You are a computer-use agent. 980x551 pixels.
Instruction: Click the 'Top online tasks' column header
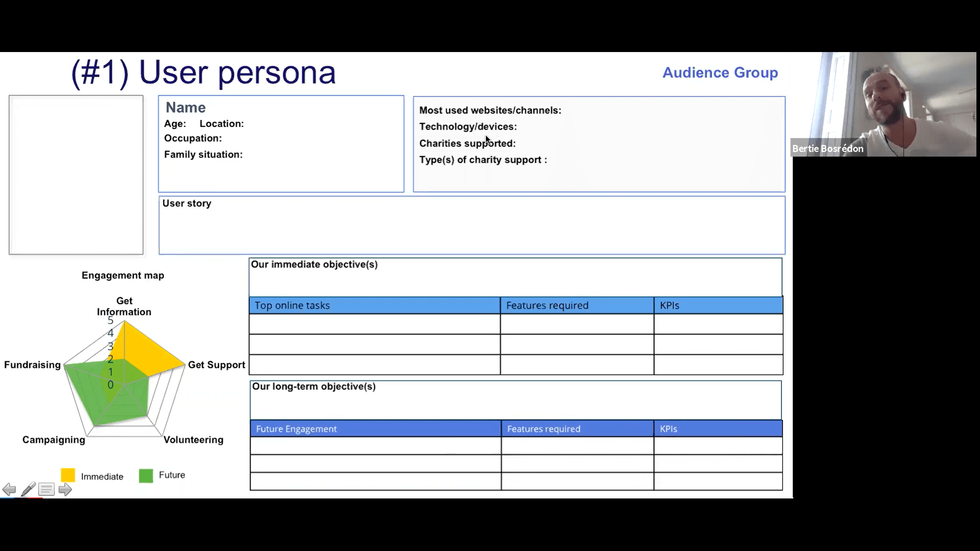(375, 305)
